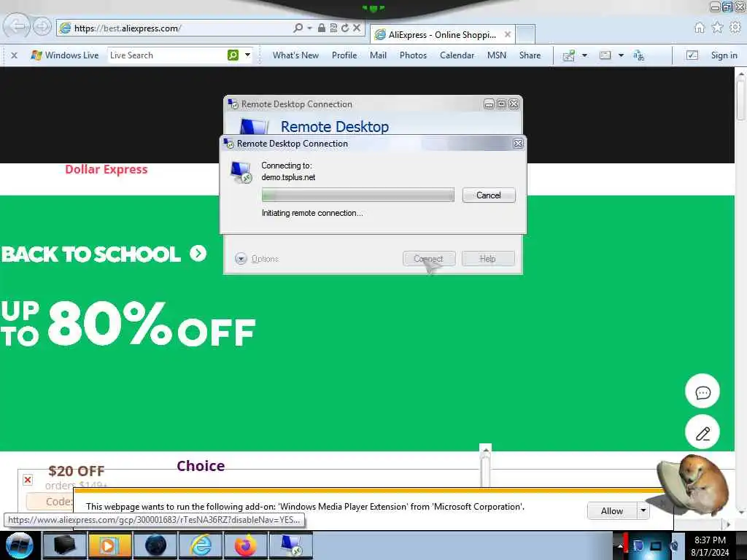Refresh the page using reload icon
Screen dimensions: 747x560
coord(345,28)
